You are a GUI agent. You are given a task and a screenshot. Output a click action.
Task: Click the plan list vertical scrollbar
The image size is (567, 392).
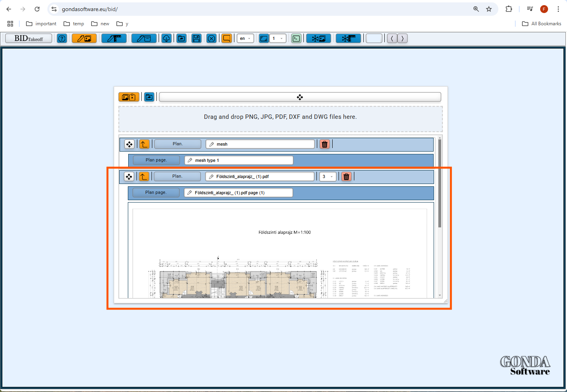tap(440, 183)
